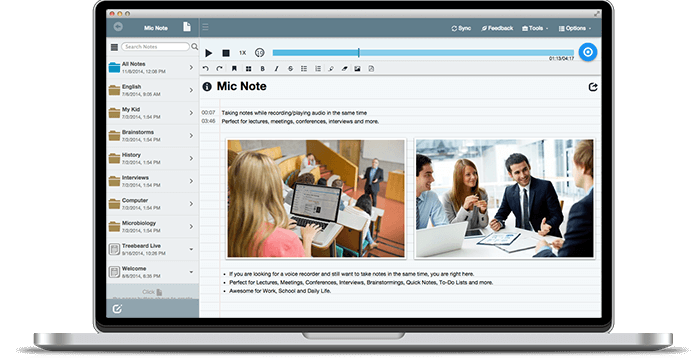Toggle bold formatting
Image resolution: width=700 pixels, height=360 pixels.
click(x=262, y=69)
